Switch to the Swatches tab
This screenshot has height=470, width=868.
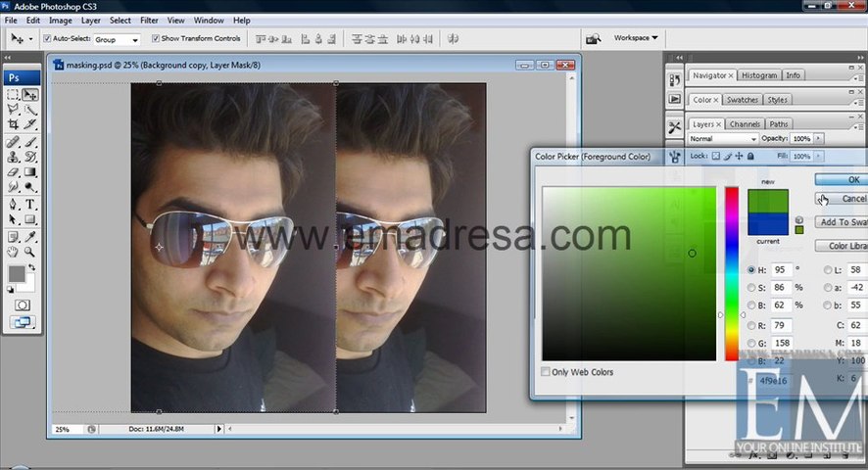click(743, 100)
